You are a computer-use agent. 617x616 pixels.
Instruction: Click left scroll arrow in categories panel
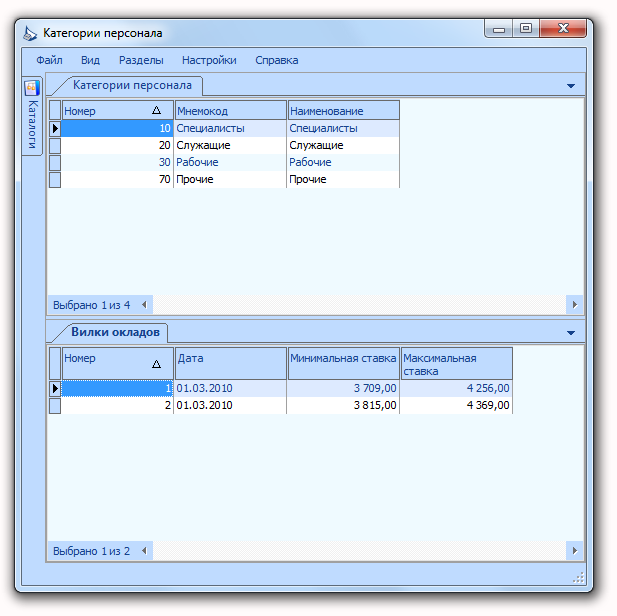tap(144, 305)
